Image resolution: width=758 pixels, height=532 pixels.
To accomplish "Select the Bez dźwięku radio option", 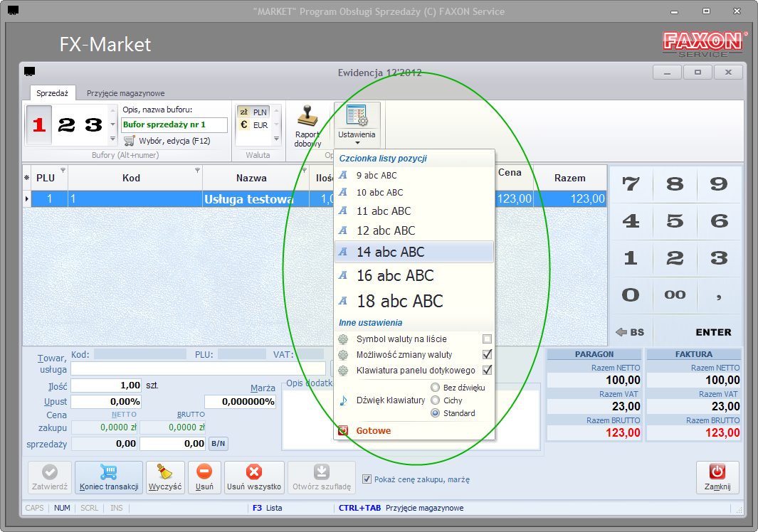I will coord(435,388).
